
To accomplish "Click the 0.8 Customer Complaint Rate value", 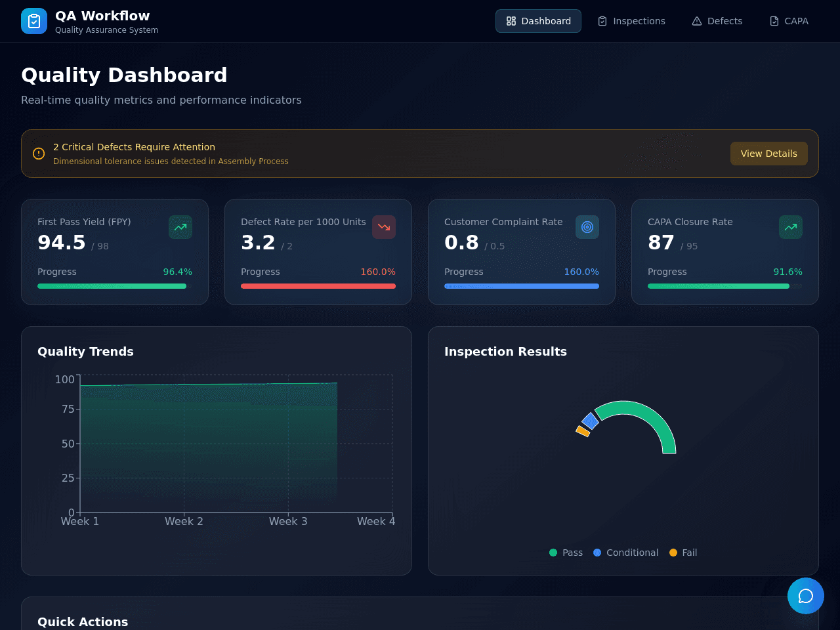I will 461,243.
